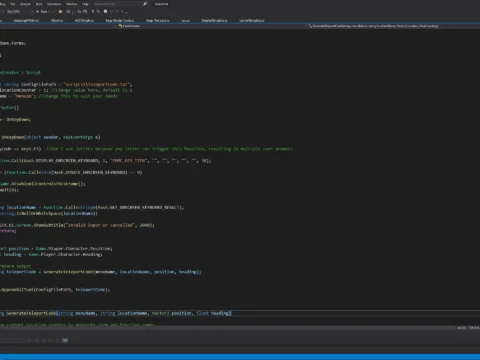Open the Tools menu
This screenshot has height=360, width=480.
pyautogui.click(x=39, y=4)
